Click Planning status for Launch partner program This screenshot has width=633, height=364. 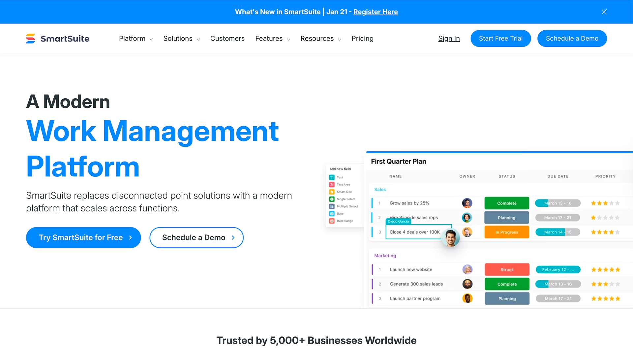pyautogui.click(x=507, y=298)
